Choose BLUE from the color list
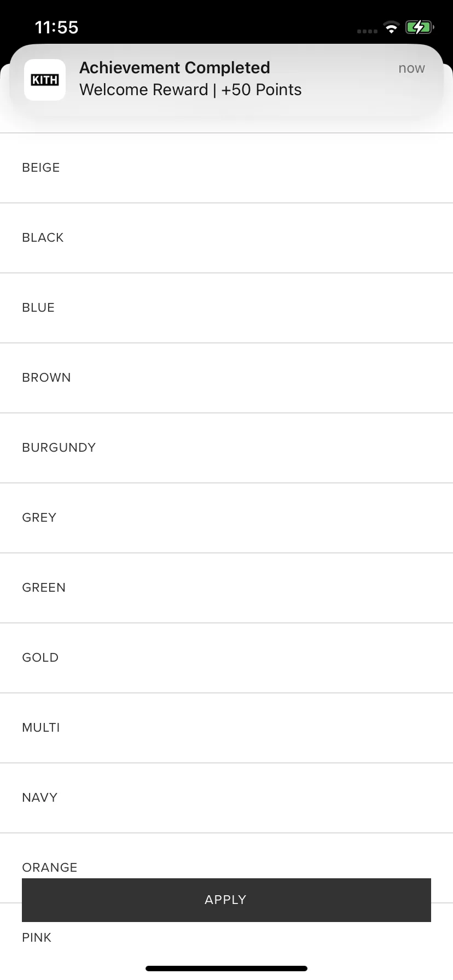The width and height of the screenshot is (453, 980). point(226,308)
